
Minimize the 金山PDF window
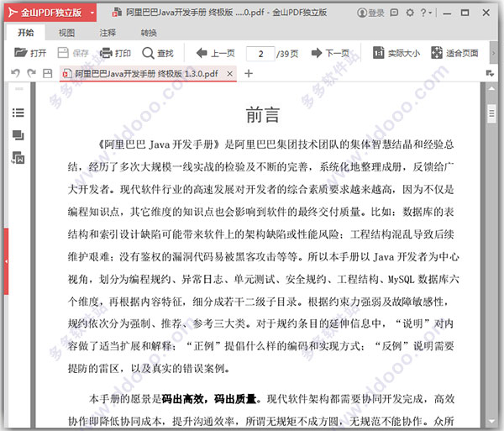(x=447, y=13)
